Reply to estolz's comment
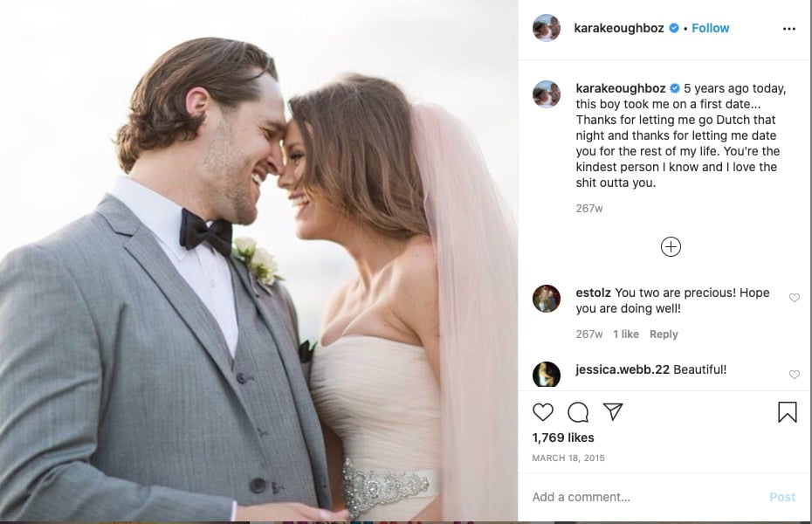The height and width of the screenshot is (524, 812). coord(664,334)
